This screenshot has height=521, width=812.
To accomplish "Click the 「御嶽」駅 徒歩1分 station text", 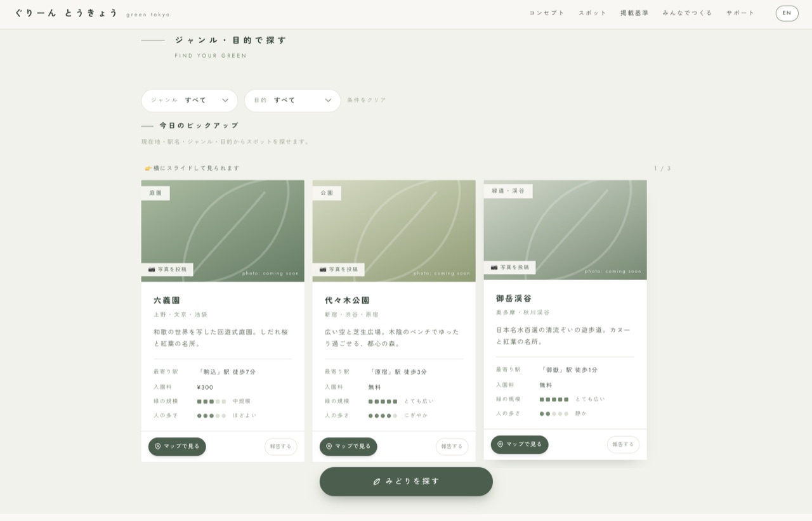I will pos(569,370).
